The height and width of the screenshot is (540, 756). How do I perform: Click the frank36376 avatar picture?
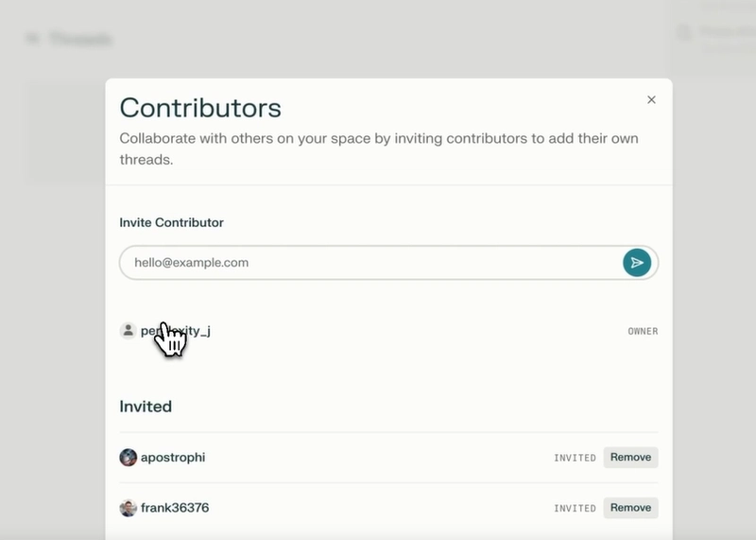(129, 508)
